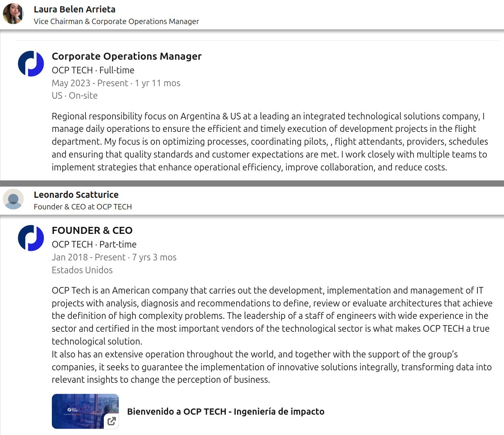Click the OCP TECH logo beside FOUNDER & CEO
504x435 pixels.
pyautogui.click(x=31, y=238)
